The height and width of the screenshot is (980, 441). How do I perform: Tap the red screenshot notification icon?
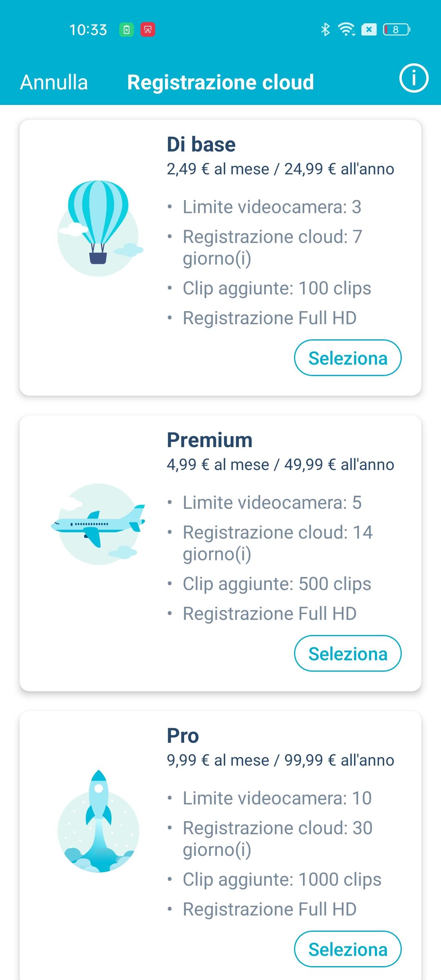(x=148, y=29)
